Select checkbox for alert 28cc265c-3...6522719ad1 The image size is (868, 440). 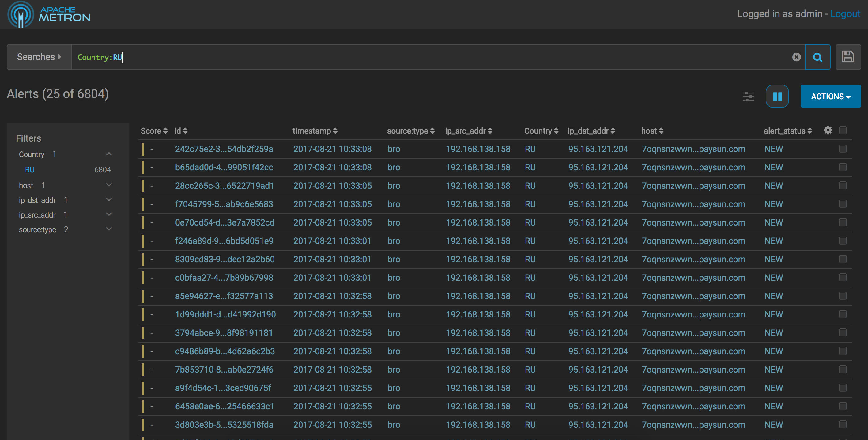coord(843,185)
